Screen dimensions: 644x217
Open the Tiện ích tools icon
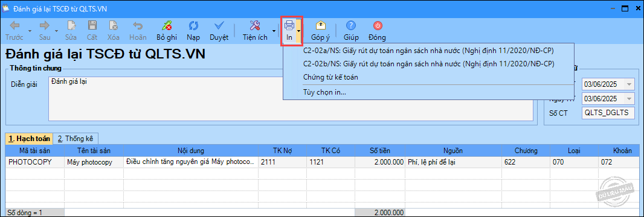255,26
